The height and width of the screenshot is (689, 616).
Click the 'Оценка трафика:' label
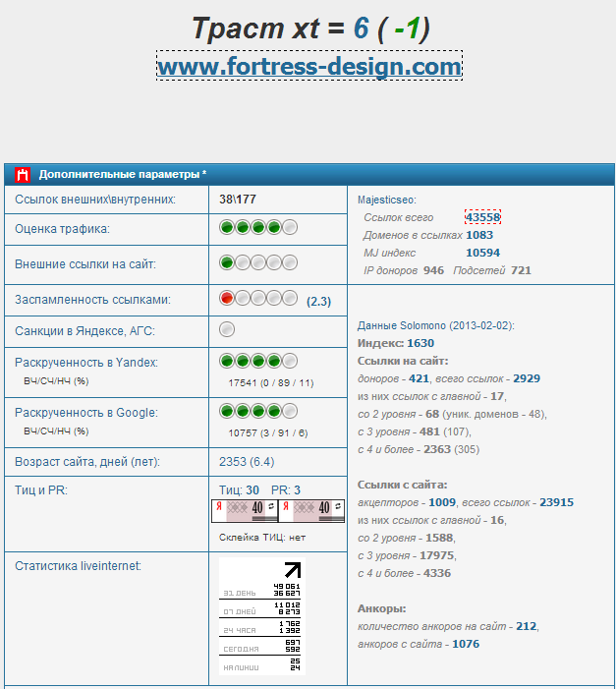(x=63, y=229)
